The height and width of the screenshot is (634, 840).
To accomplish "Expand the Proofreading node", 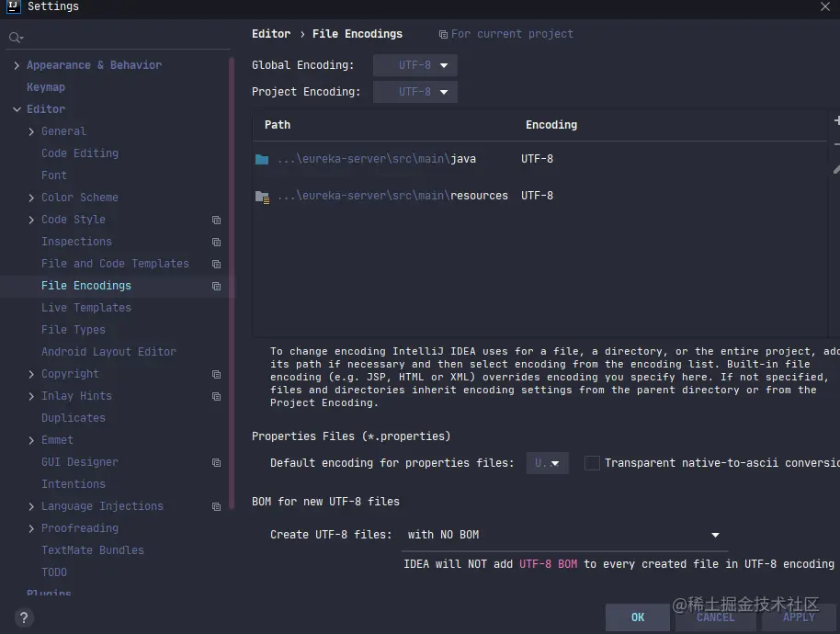I will coord(31,528).
